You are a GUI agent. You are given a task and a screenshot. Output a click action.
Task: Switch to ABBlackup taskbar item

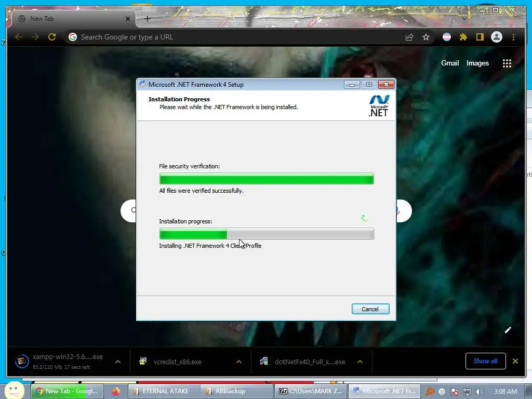[237, 391]
